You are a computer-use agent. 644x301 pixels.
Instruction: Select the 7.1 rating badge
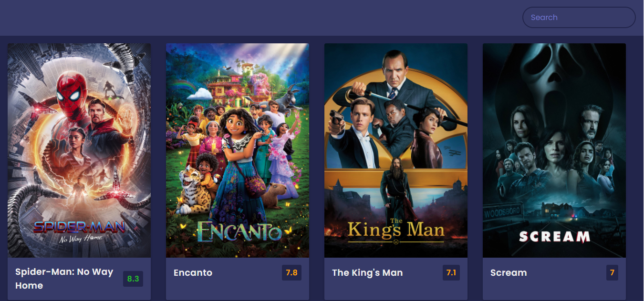tap(451, 273)
